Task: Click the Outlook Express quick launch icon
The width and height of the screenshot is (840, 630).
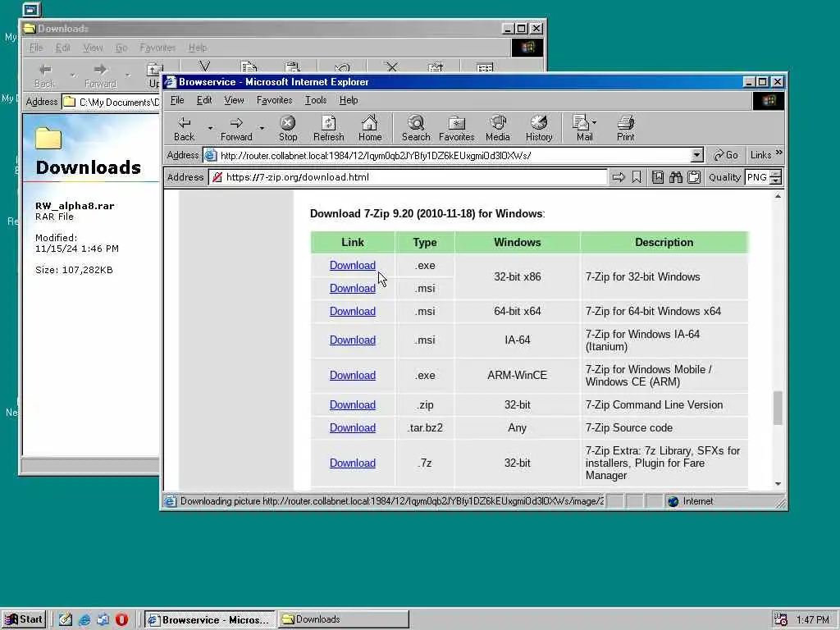Action: (x=103, y=620)
